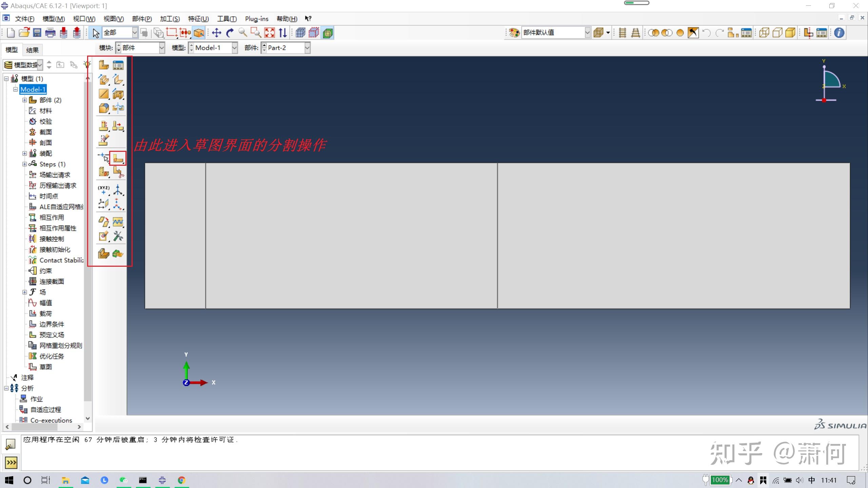Click the Magnify View tool
The width and height of the screenshot is (868, 488).
coord(243,33)
